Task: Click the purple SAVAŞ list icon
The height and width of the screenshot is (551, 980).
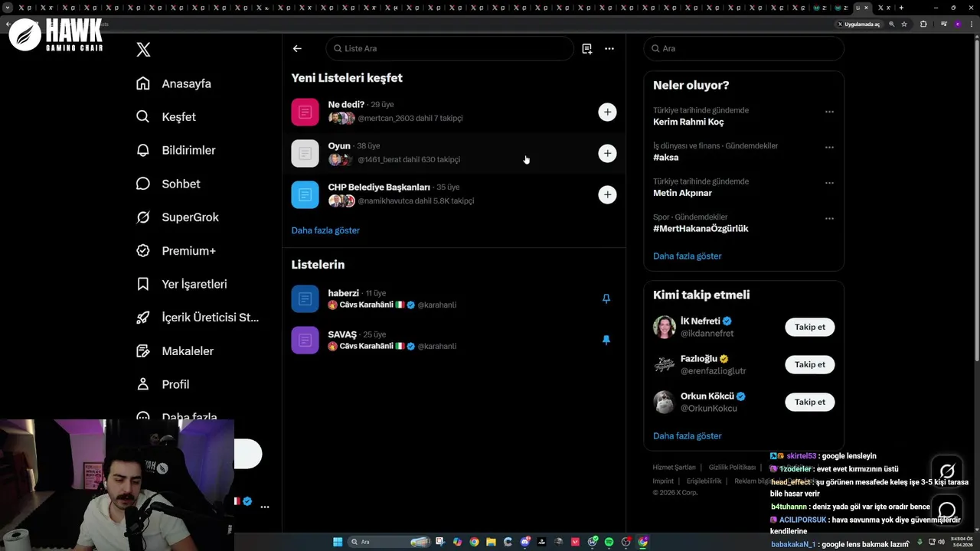Action: [x=305, y=340]
